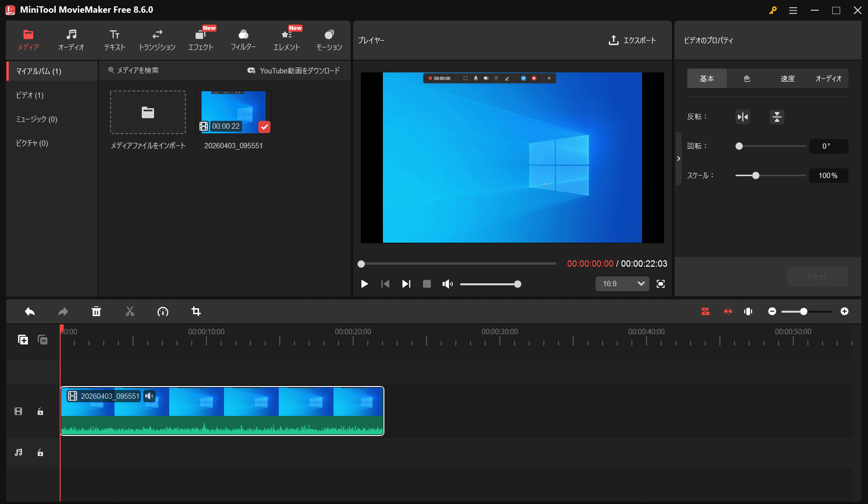The height and width of the screenshot is (504, 868).
Task: Zoom in on timeline with plus icon
Action: [x=846, y=311]
